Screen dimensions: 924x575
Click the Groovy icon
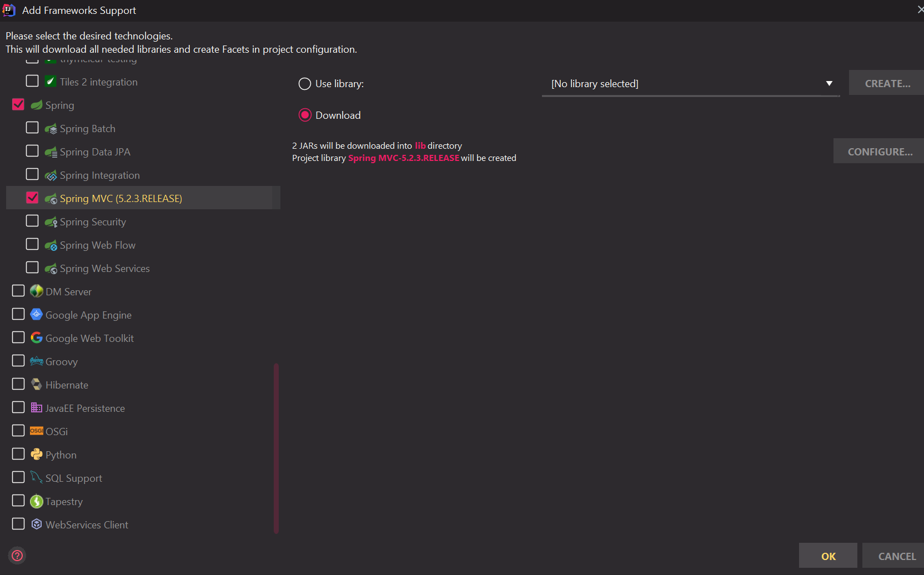coord(37,361)
